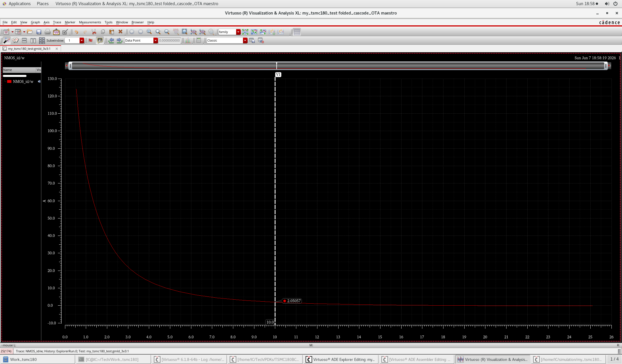Open the calculator tool

coord(199,40)
